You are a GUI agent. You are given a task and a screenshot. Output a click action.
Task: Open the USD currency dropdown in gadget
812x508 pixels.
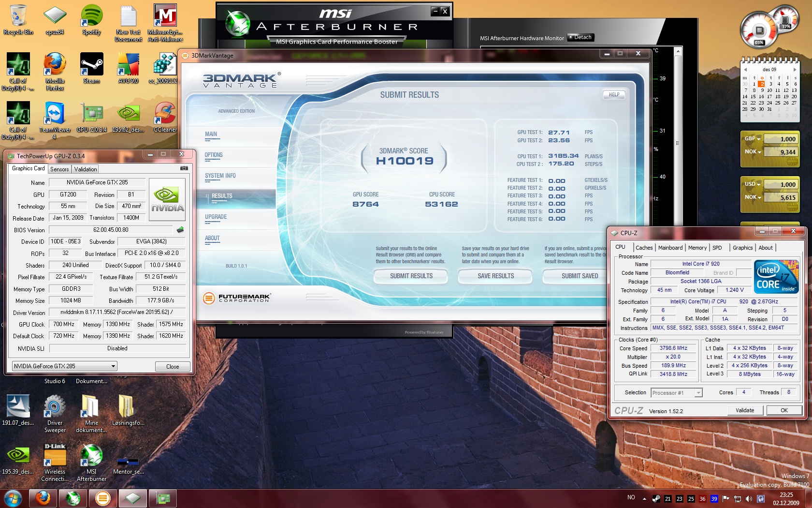[x=752, y=184]
